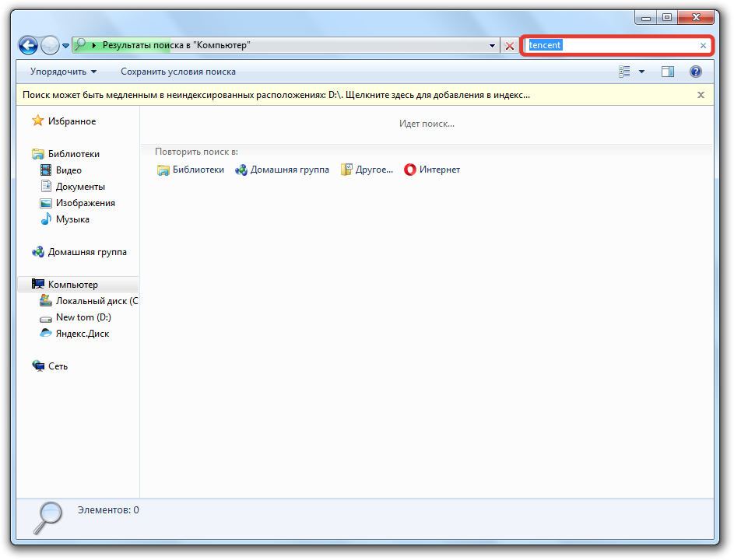Repeat search in Домашняя группа
This screenshot has width=734, height=560.
(282, 170)
